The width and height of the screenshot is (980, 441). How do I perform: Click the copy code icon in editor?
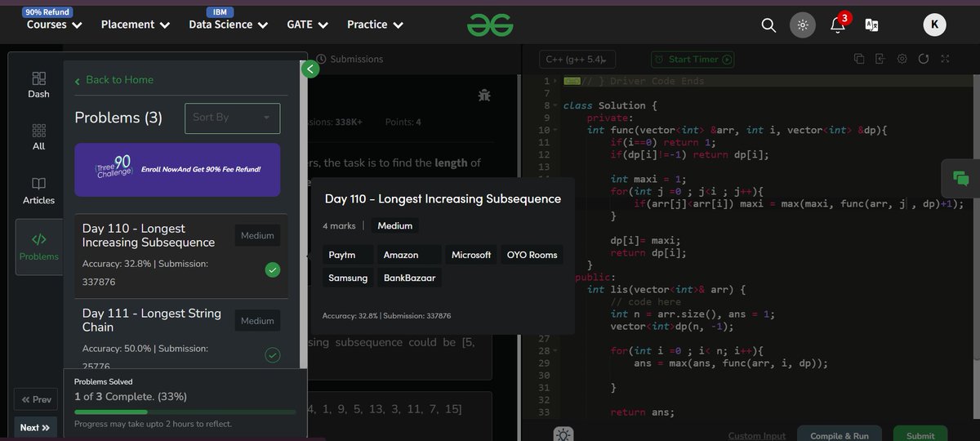click(859, 59)
